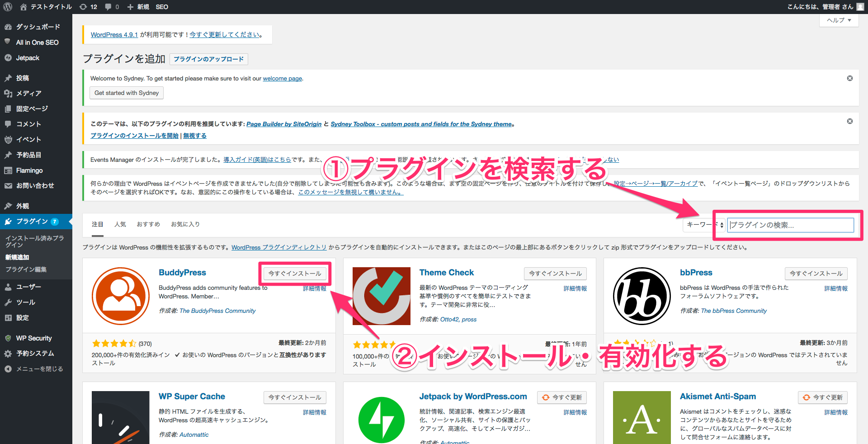Open WP Super Cache title link

pos(192,397)
